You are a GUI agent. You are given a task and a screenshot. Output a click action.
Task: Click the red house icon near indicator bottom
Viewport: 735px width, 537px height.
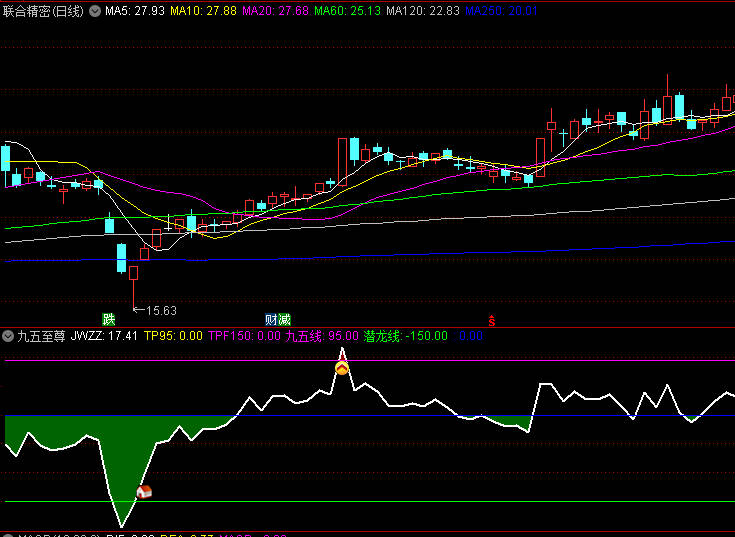(143, 492)
